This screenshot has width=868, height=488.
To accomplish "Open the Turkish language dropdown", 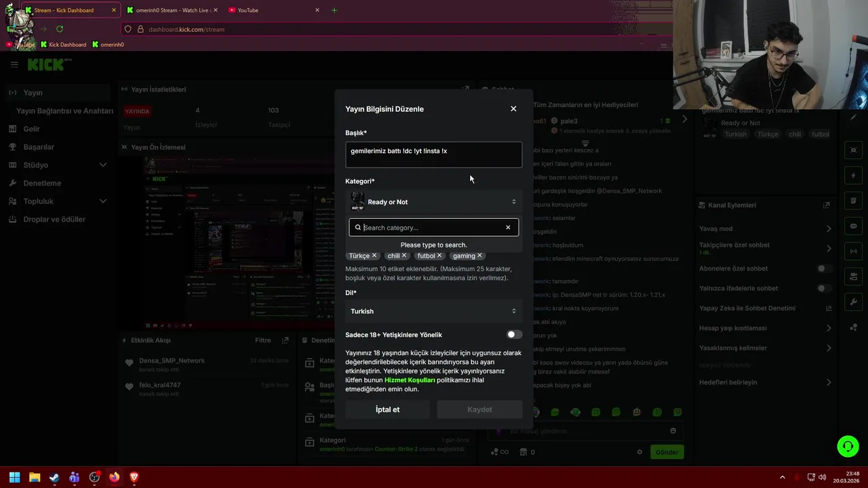I will 434,311.
